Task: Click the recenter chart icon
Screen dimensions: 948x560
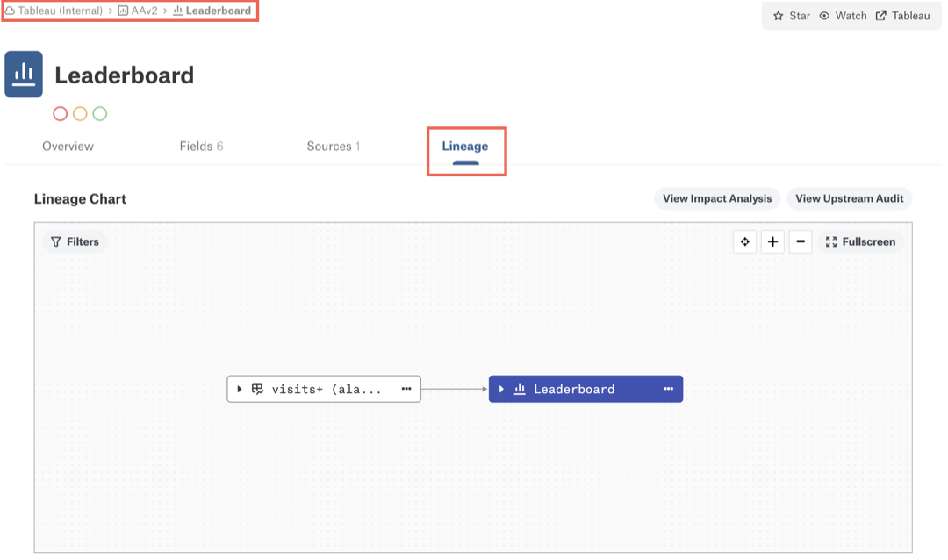Action: [745, 242]
